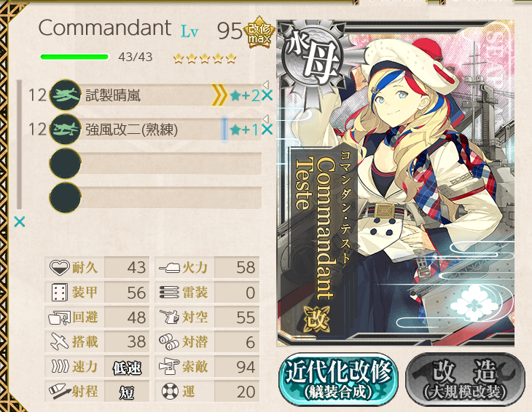Click the green HP bar
Viewport: 532px width, 412px height.
74,57
